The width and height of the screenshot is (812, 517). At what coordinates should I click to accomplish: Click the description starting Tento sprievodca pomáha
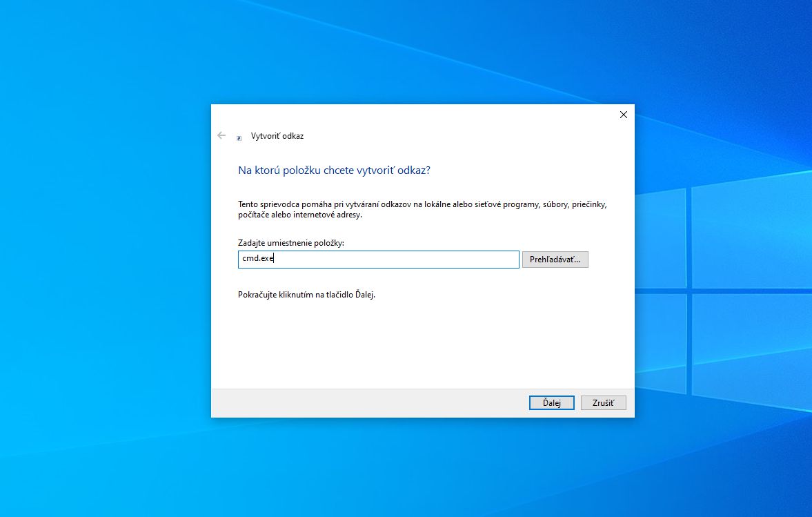422,209
